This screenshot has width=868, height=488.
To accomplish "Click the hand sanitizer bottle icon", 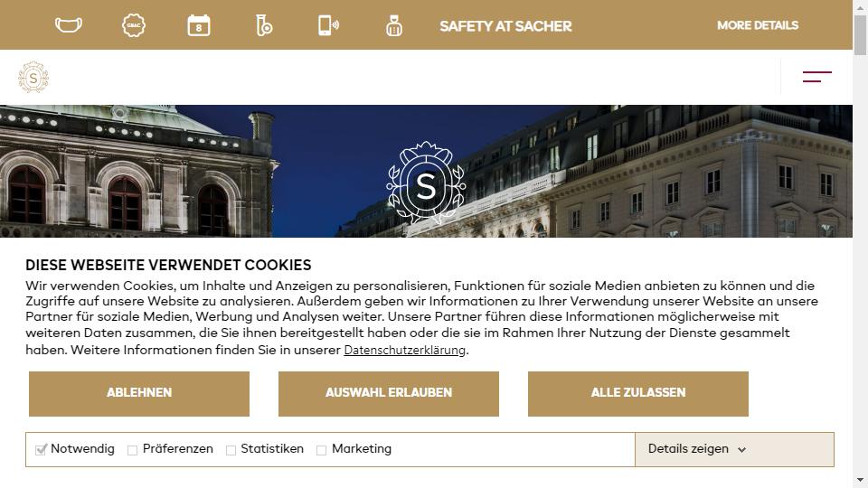I will [393, 26].
